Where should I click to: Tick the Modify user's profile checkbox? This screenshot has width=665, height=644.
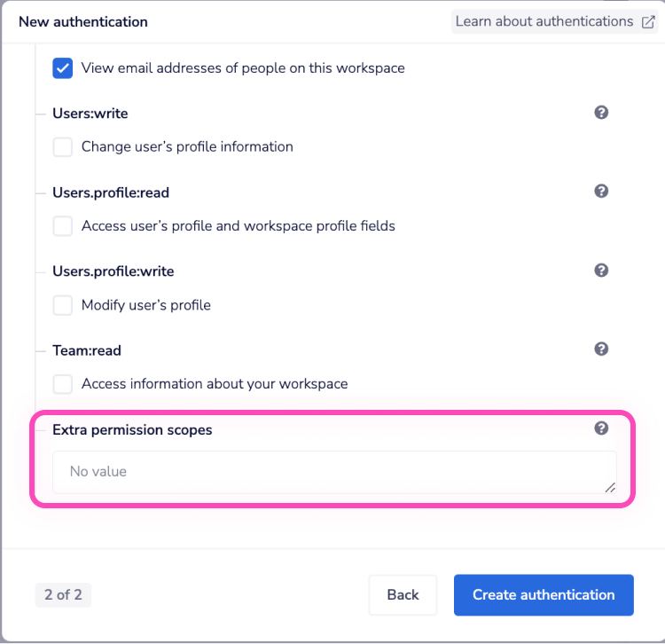tap(62, 305)
